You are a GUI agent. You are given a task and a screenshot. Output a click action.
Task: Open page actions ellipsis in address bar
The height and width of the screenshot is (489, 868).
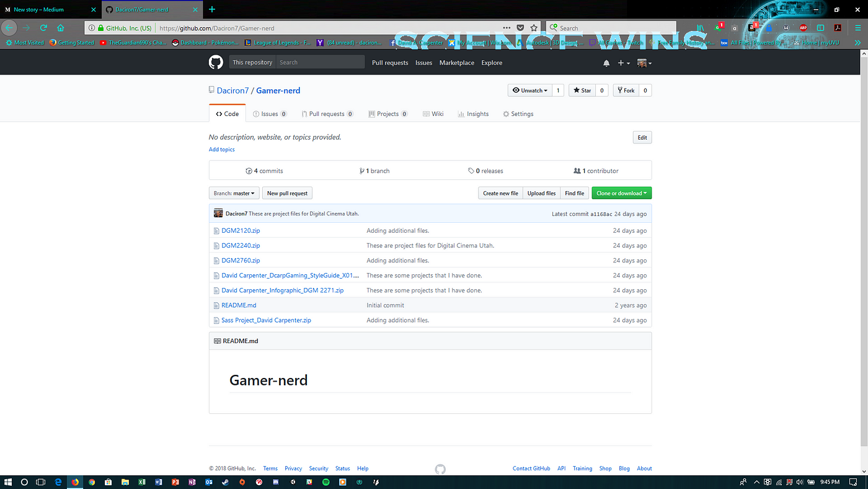tap(507, 28)
